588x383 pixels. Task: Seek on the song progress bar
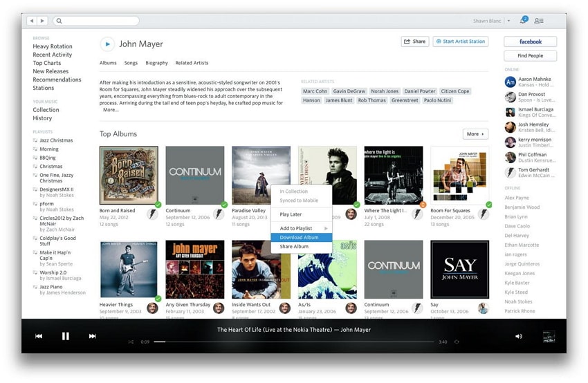(x=293, y=342)
